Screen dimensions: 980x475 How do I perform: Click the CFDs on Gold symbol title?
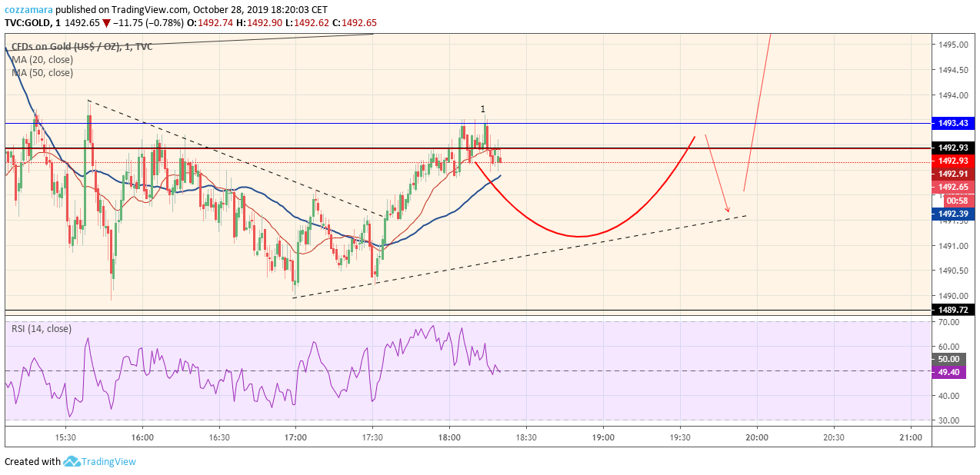(x=82, y=47)
